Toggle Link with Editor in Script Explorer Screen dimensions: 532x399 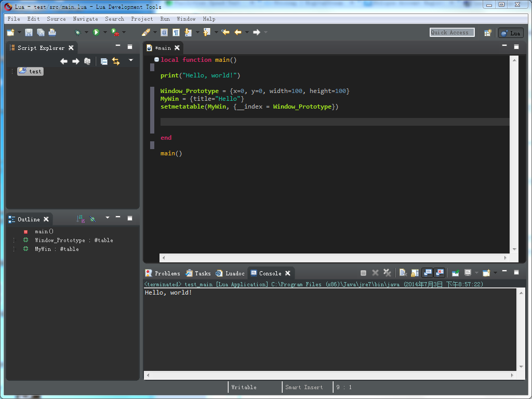coord(116,61)
